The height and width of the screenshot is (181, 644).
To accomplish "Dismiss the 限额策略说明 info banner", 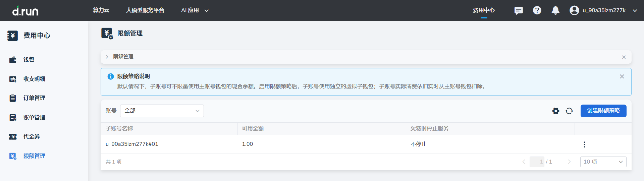I will [x=622, y=76].
